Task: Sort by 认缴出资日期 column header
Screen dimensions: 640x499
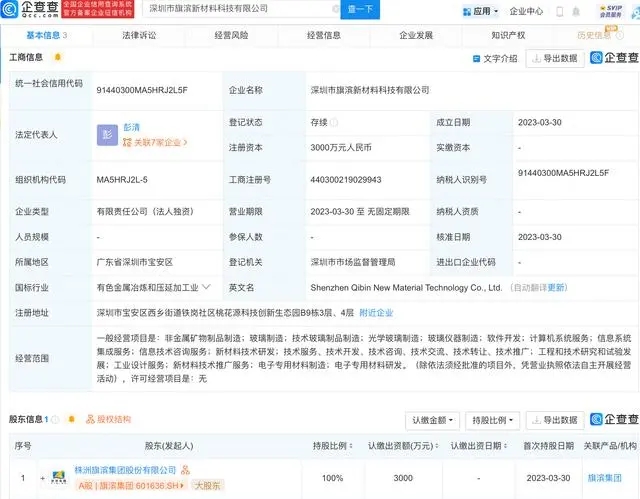Action: 479,446
